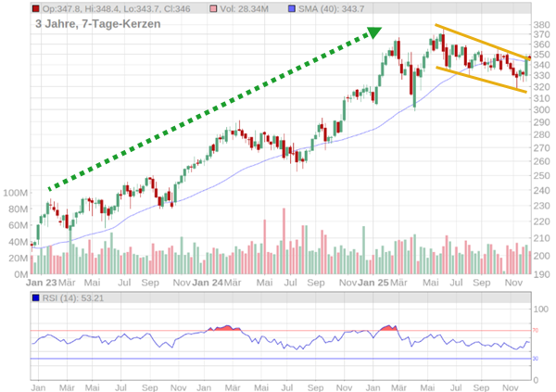556x392 pixels.
Task: Click the blue RSI 30 oversold line label
Action: pos(535,359)
